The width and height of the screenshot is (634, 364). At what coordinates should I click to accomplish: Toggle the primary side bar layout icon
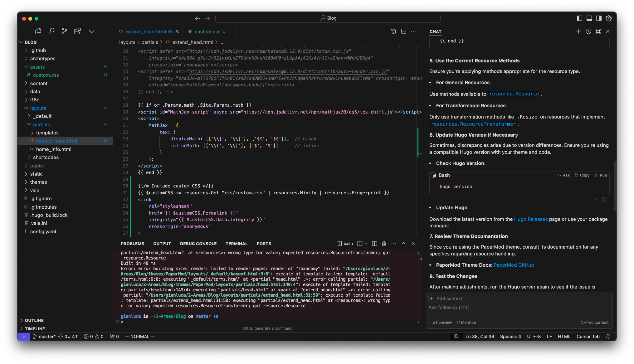pos(579,18)
